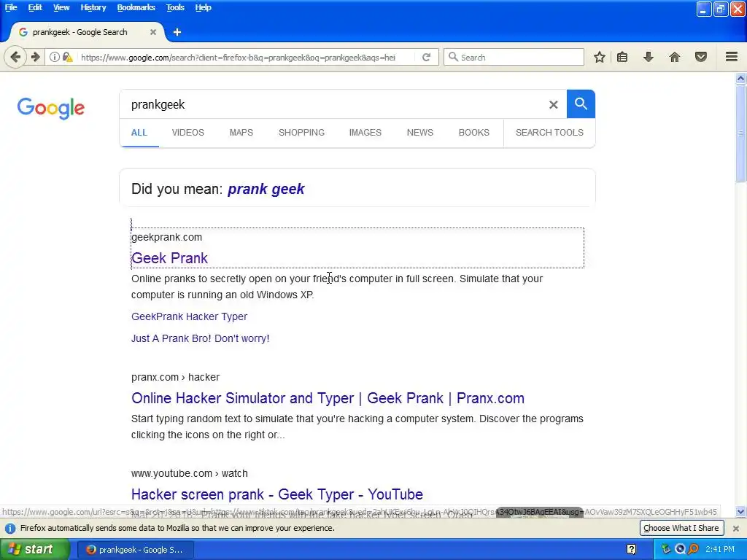Image resolution: width=747 pixels, height=560 pixels.
Task: Click the 'prank geek' suggestion link
Action: (x=266, y=189)
